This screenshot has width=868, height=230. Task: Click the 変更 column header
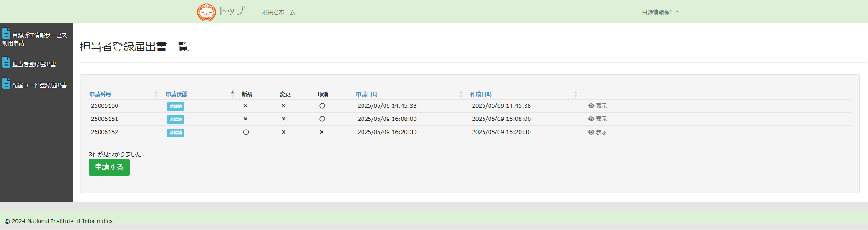285,94
